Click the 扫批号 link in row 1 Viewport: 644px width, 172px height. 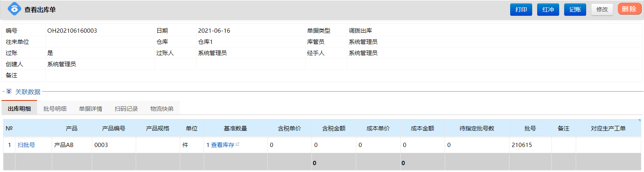pyautogui.click(x=26, y=145)
